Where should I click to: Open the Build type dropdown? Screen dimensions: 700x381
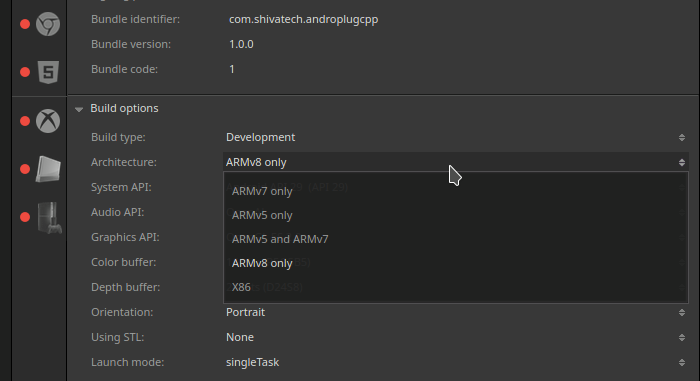coord(455,138)
